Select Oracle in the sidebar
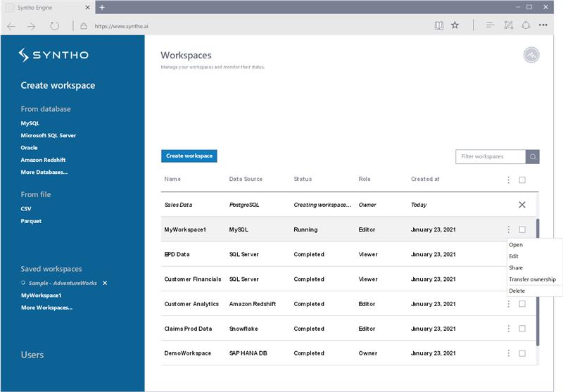This screenshot has width=563, height=392. point(29,148)
